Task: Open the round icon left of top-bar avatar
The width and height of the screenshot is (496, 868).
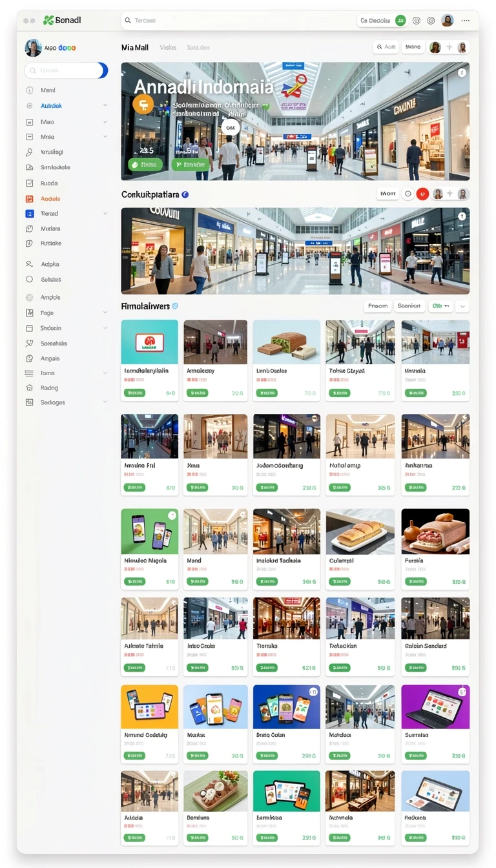Action: (431, 21)
